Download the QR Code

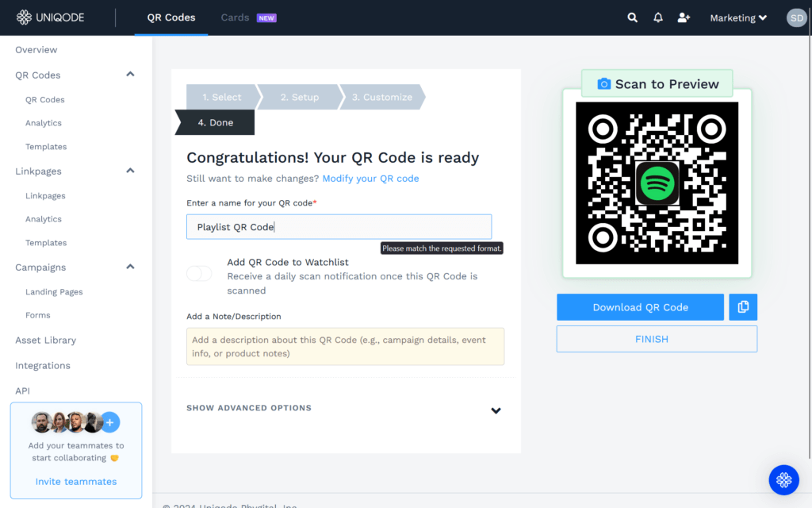pos(640,307)
